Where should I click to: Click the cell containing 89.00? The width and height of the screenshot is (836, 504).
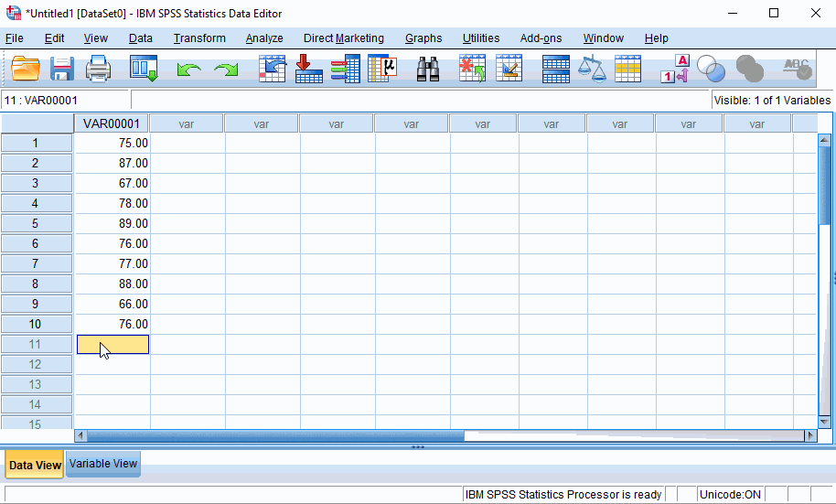click(112, 223)
